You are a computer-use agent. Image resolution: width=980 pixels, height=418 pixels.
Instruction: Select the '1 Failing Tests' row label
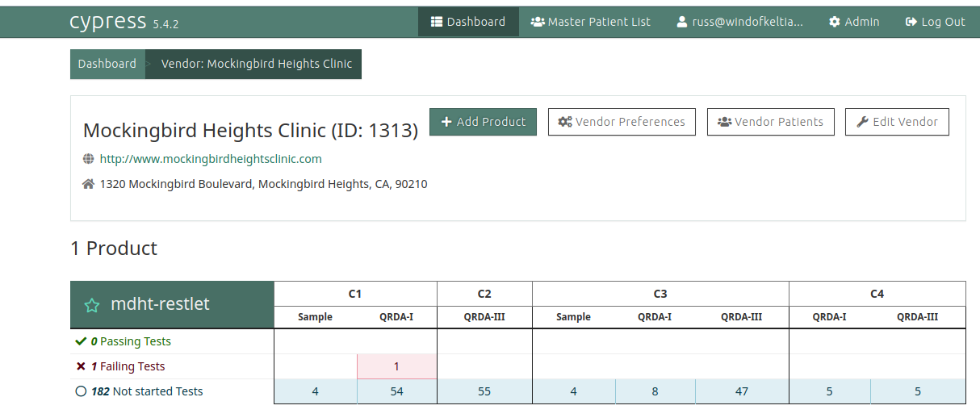[x=128, y=366]
